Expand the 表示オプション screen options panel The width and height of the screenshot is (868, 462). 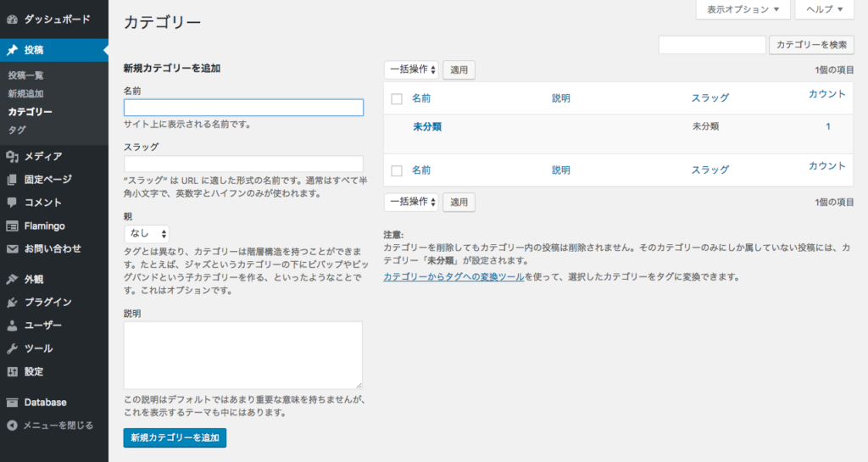(x=743, y=9)
